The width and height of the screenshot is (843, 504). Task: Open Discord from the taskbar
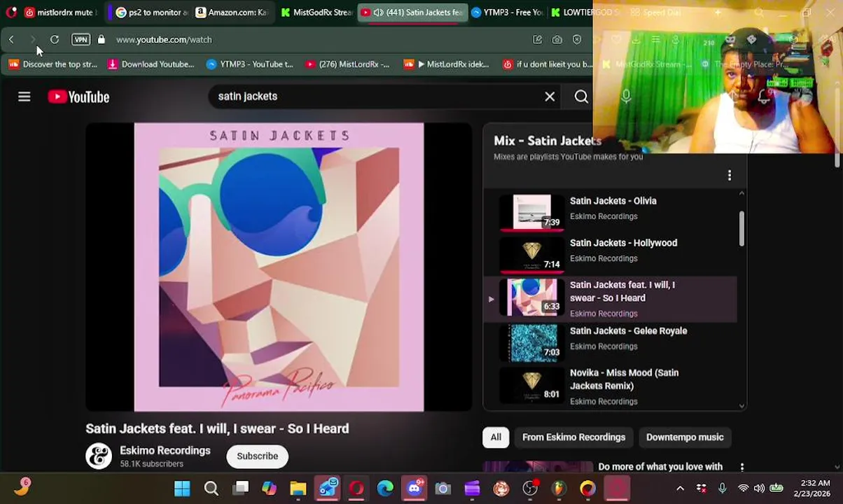point(414,488)
